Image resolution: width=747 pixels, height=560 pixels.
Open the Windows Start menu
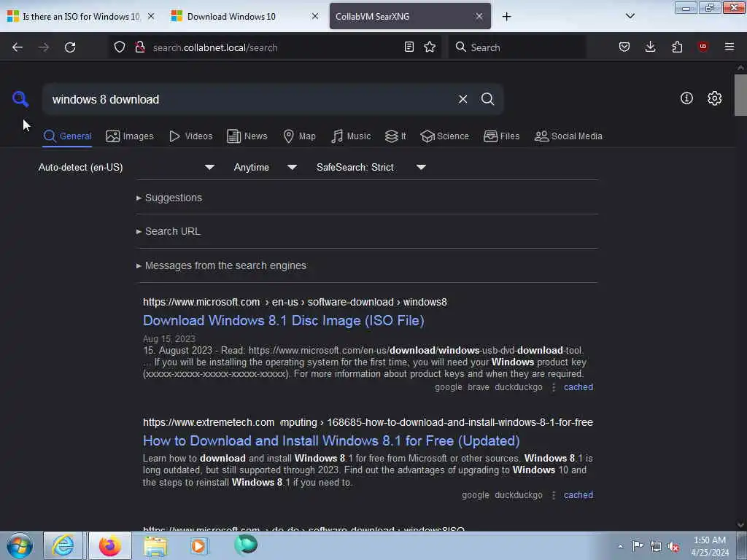click(x=20, y=545)
